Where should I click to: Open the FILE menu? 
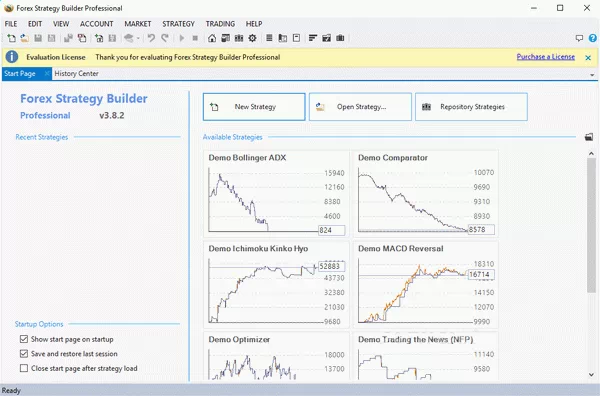click(11, 24)
